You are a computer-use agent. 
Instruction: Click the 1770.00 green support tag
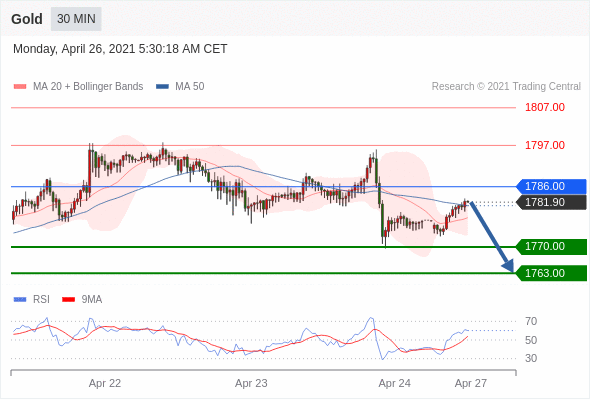(551, 246)
